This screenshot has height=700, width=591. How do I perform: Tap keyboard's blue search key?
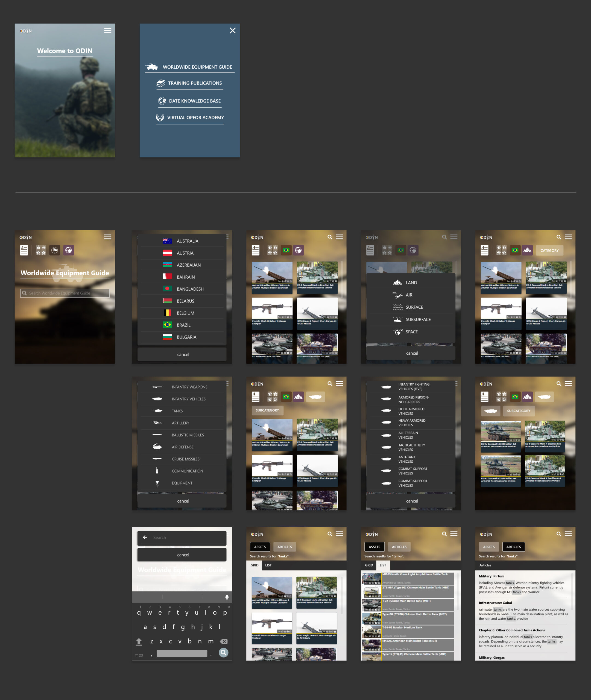[223, 653]
